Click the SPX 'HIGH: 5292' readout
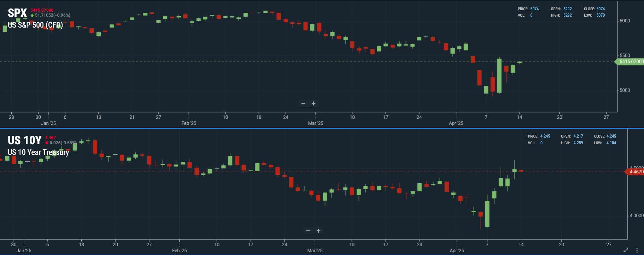The height and width of the screenshot is (255, 644). click(x=561, y=15)
